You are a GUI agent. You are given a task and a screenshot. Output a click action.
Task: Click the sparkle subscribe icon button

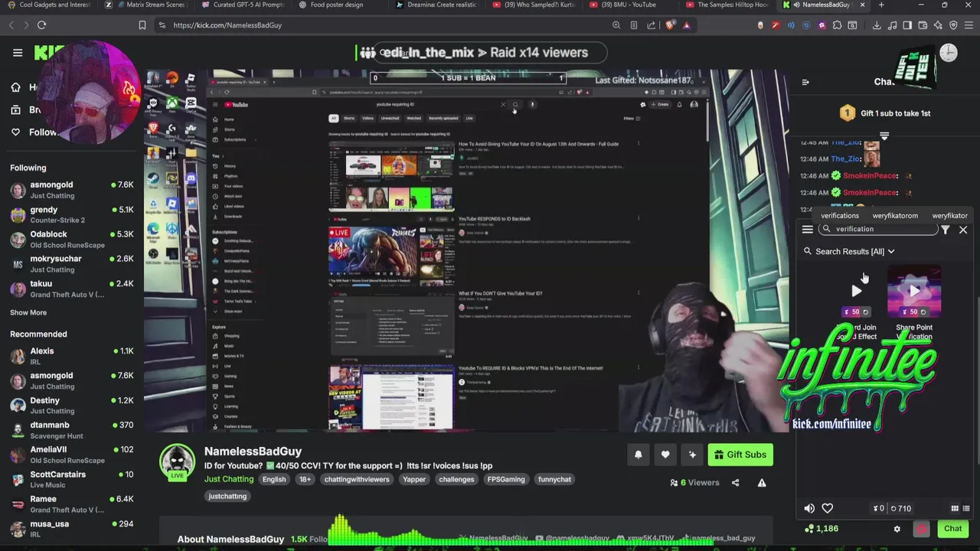pyautogui.click(x=692, y=455)
